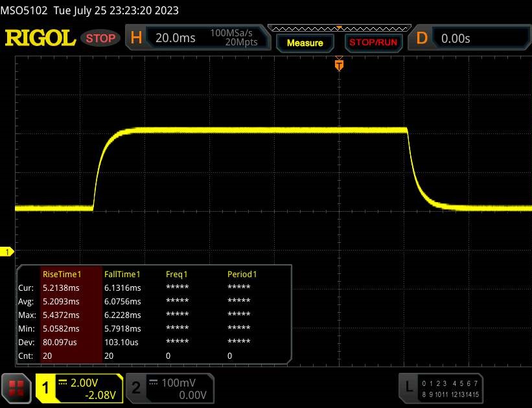Click channel 1 offset value -2.08V
This screenshot has width=532, height=408.
point(100,395)
